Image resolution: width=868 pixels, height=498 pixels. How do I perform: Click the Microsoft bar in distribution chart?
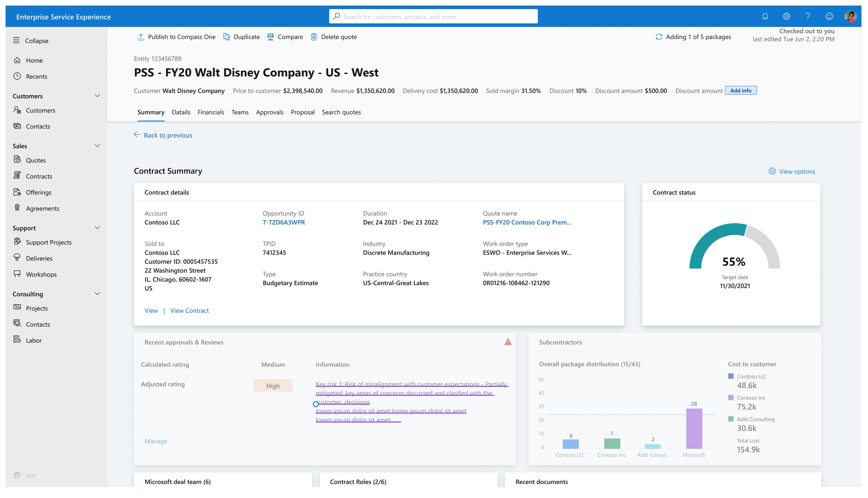coord(694,429)
